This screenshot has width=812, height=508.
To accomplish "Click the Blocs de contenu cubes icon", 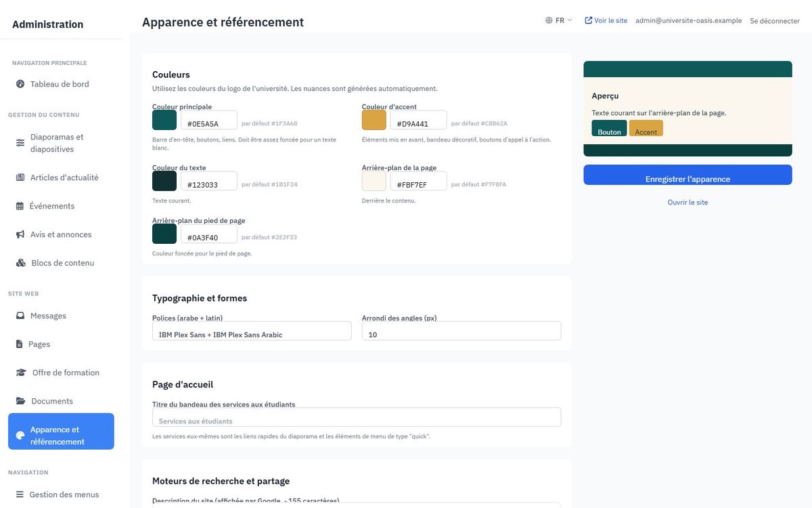I will [21, 263].
